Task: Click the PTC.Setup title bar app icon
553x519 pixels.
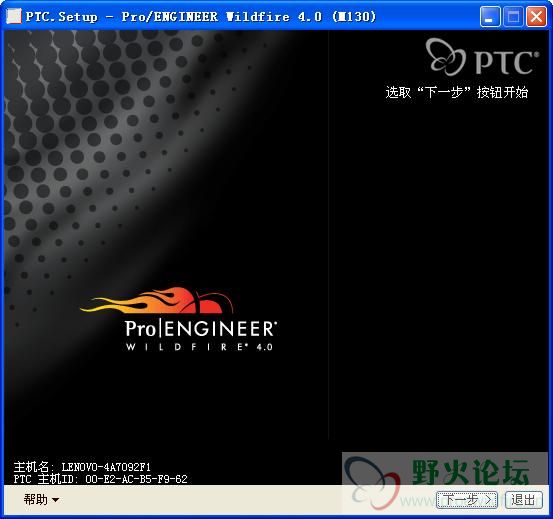Action: 14,17
